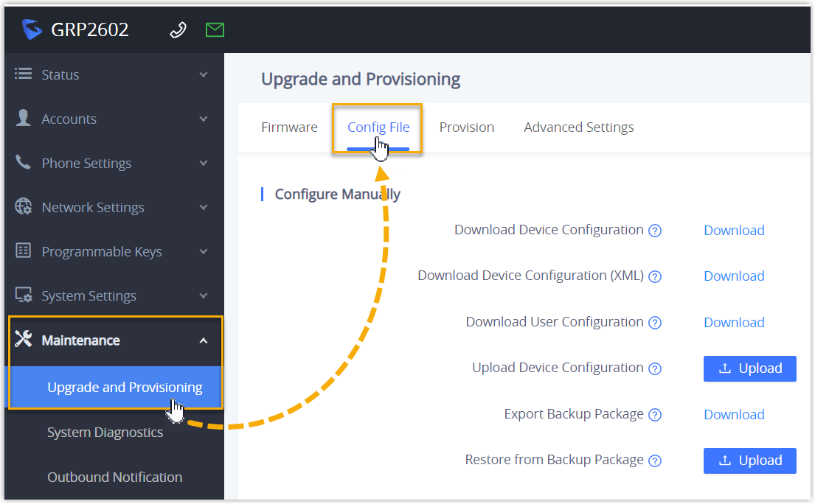Collapse the Maintenance menu chevron
The width and height of the screenshot is (815, 504).
click(204, 340)
